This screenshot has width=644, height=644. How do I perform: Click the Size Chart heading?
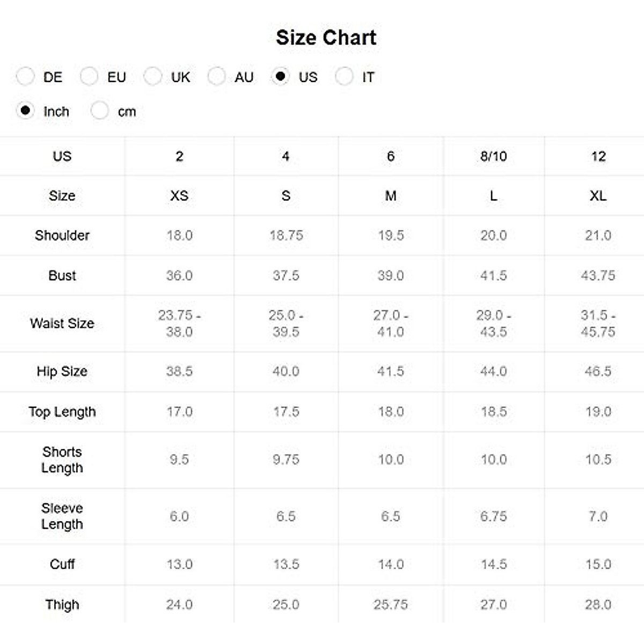326,38
